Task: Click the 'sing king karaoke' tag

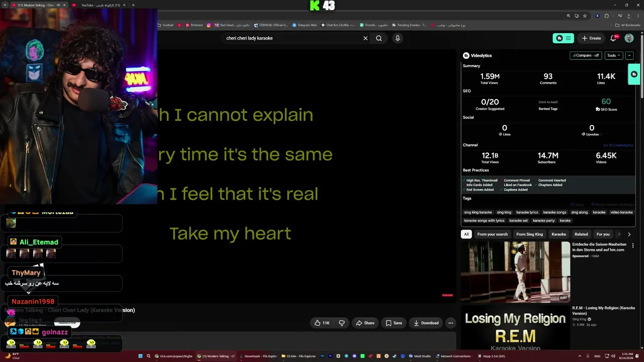Action: coord(478,212)
